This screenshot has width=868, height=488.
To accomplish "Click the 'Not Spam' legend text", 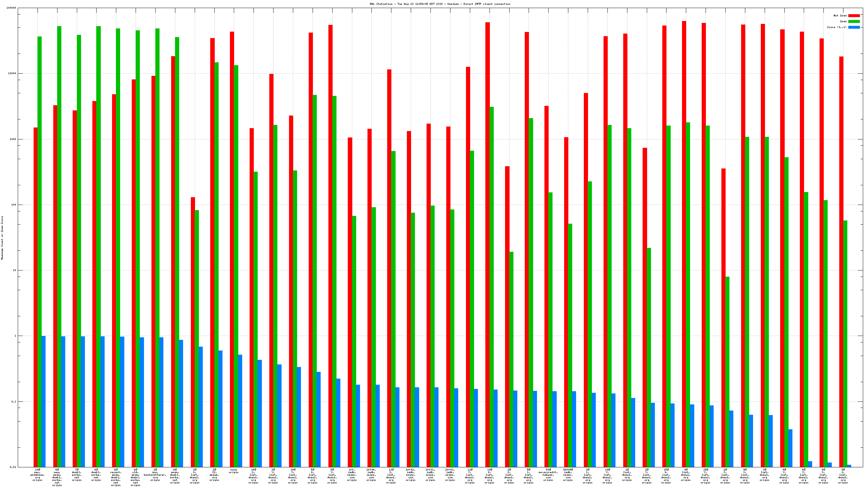I will point(840,15).
